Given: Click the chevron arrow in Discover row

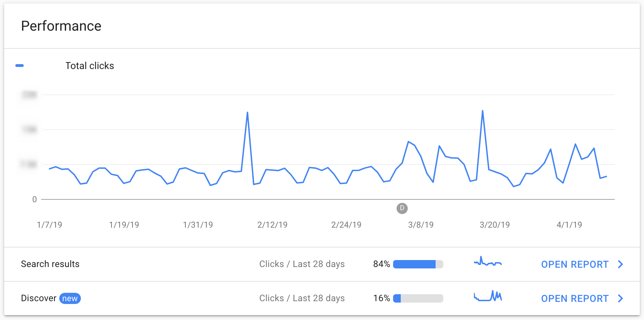Looking at the screenshot, I should click(620, 298).
